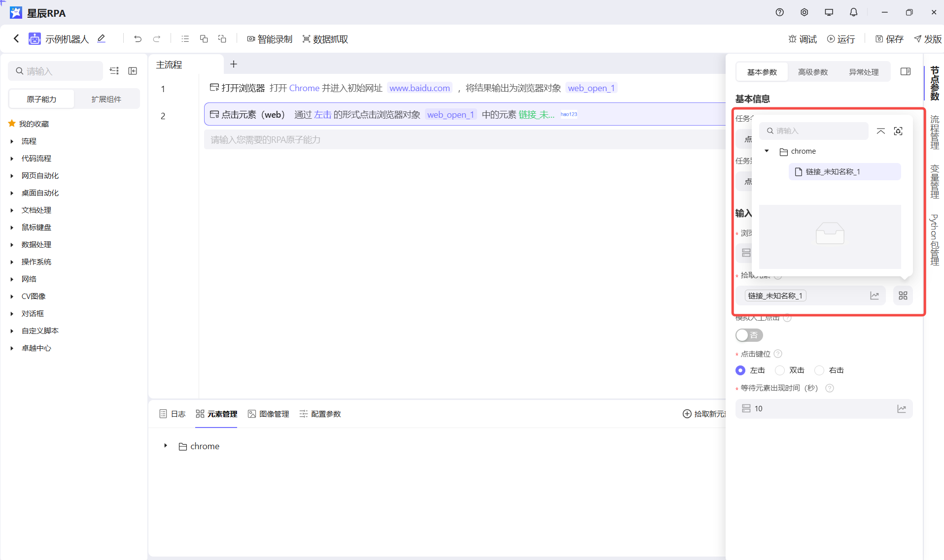The width and height of the screenshot is (944, 560).
Task: Click the pencil icon to rename robot
Action: [x=102, y=38]
